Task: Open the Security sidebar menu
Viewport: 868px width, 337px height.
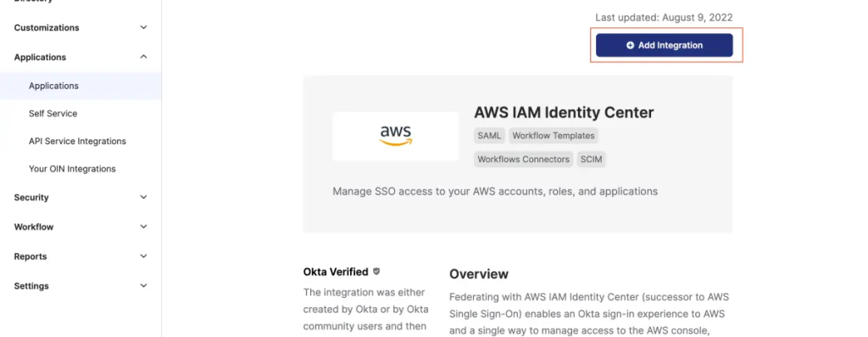Action: (x=31, y=197)
